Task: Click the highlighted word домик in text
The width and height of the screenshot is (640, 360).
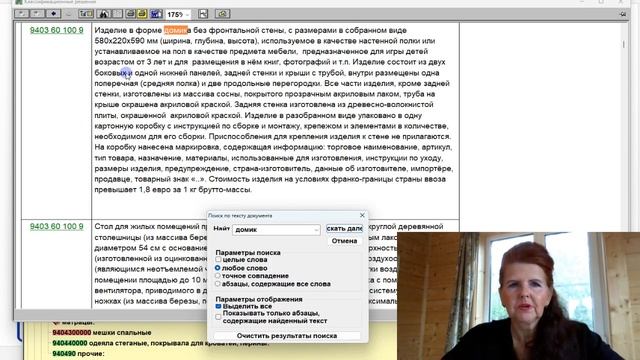Action: tap(176, 30)
